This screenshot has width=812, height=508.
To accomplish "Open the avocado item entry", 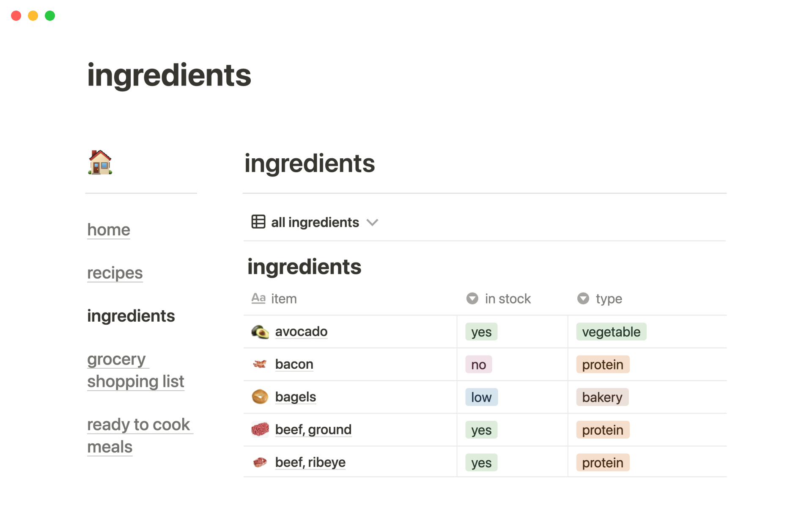I will click(301, 331).
